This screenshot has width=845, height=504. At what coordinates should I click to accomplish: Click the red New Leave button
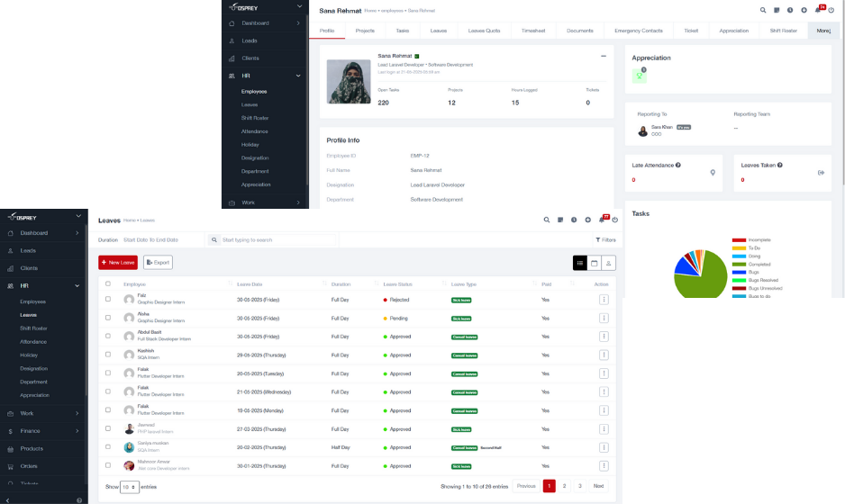118,263
